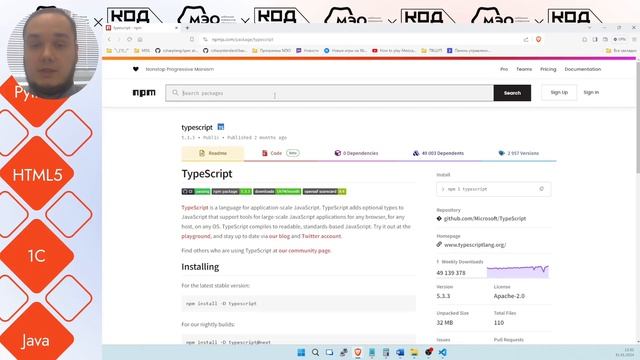The height and width of the screenshot is (360, 640).
Task: Click the downloads badge
Action: 277,191
